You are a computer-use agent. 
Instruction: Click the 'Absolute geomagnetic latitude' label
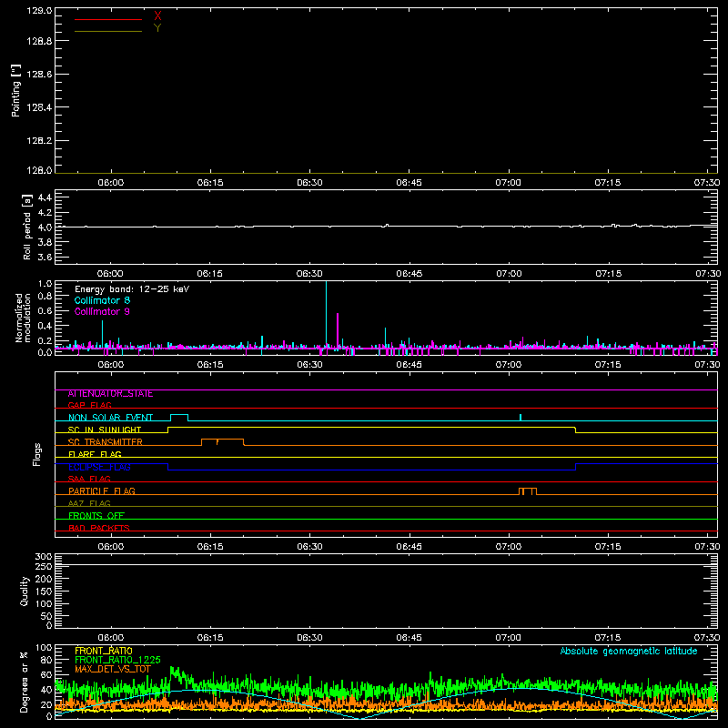(x=629, y=651)
